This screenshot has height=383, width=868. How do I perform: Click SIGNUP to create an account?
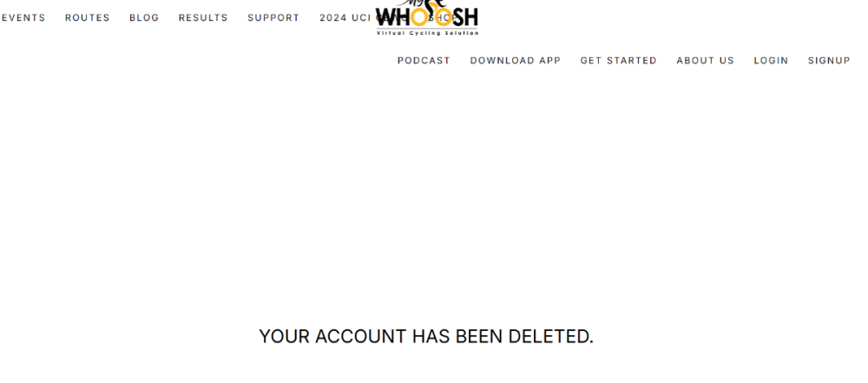pos(829,61)
